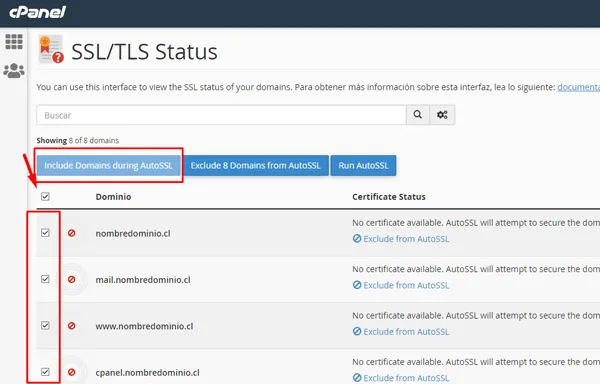Open the user manager people icon
Image resolution: width=600 pixels, height=384 pixels.
[14, 71]
